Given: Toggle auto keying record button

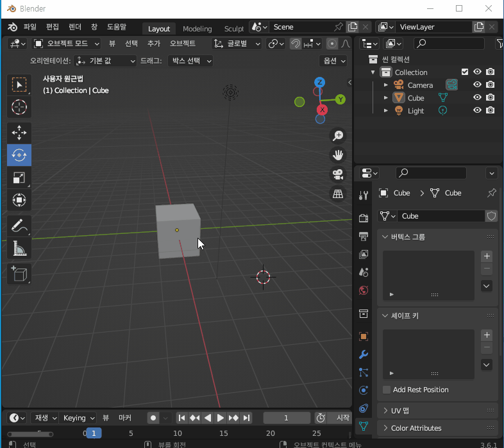Looking at the screenshot, I should (x=153, y=418).
